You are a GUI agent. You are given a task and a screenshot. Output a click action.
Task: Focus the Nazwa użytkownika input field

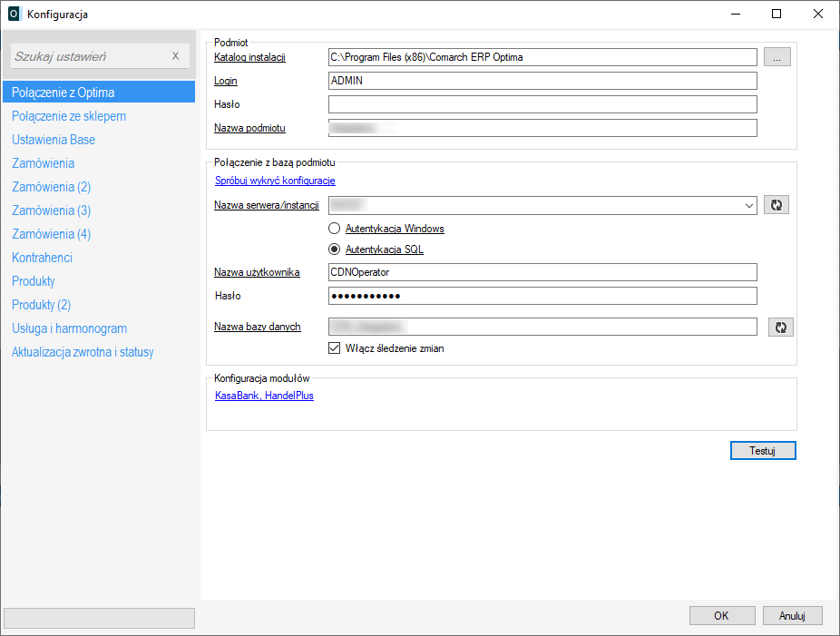point(542,272)
